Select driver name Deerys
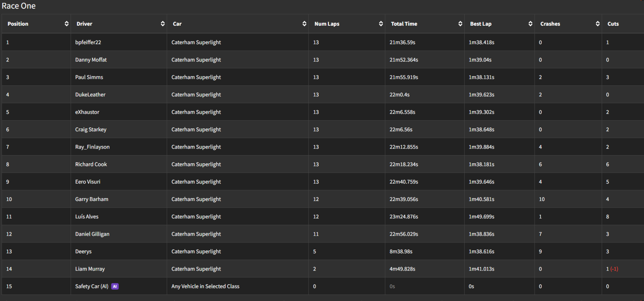The width and height of the screenshot is (644, 301). click(83, 252)
